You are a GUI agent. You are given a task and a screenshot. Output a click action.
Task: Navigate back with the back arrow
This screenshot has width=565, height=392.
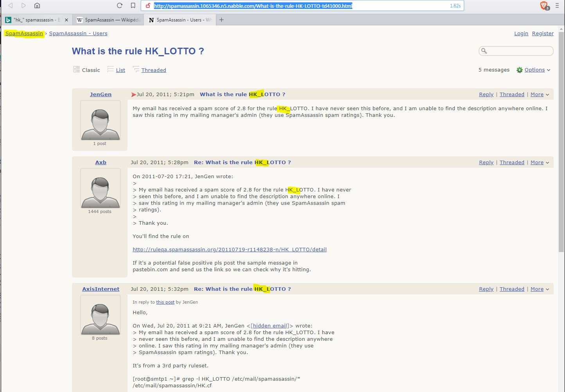tap(11, 5)
